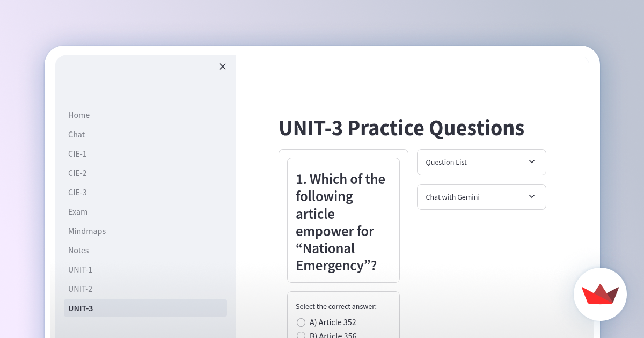The image size is (644, 338).
Task: Switch to UNIT-2
Action: click(x=80, y=289)
